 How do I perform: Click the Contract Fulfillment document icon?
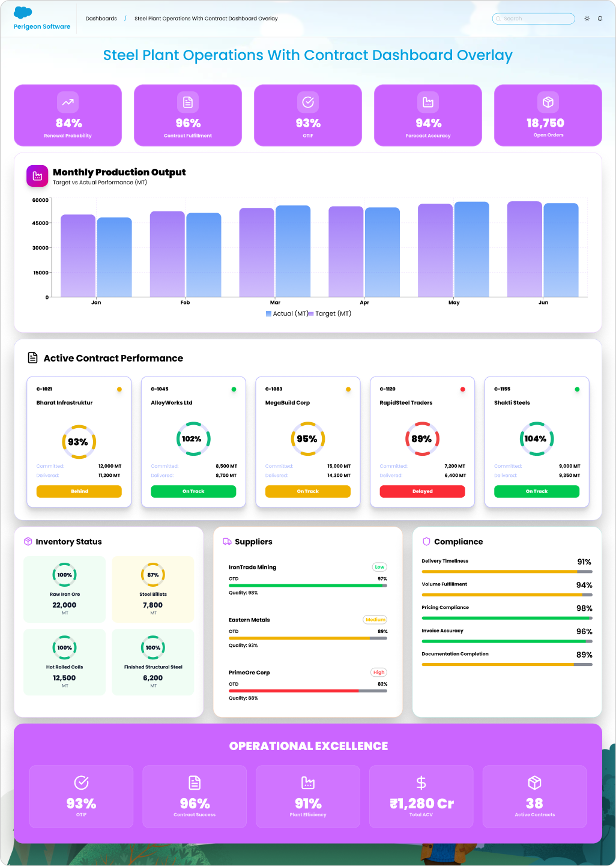pos(188,102)
